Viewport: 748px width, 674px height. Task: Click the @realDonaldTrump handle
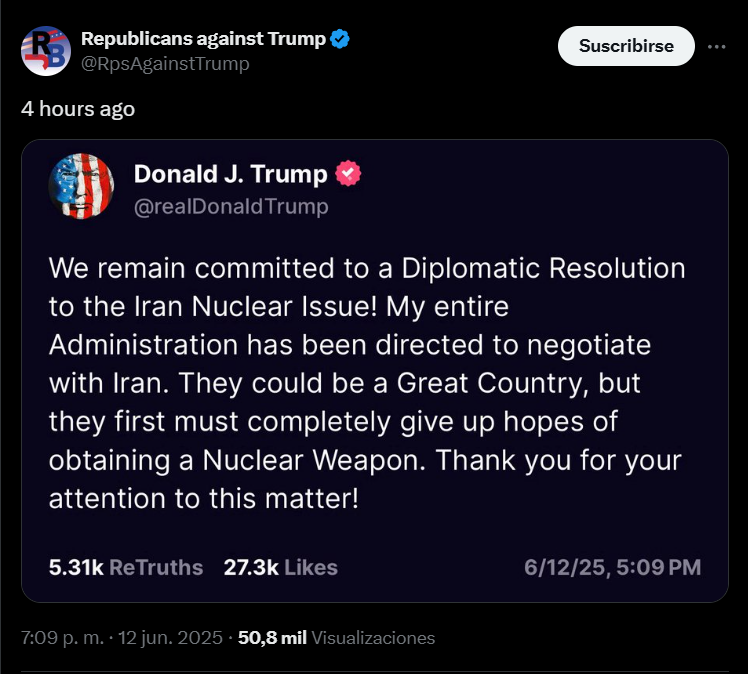pos(231,207)
